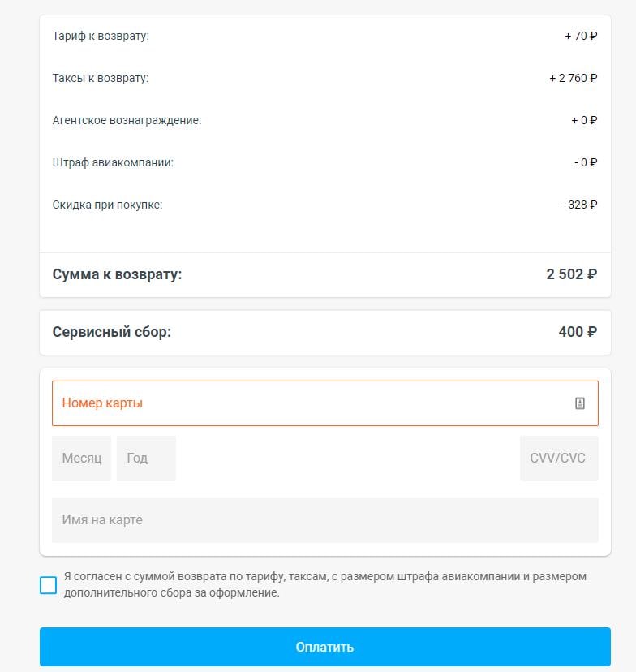Click the card icon in the Номер карты field
Image resolution: width=636 pixels, height=672 pixels.
click(x=579, y=403)
